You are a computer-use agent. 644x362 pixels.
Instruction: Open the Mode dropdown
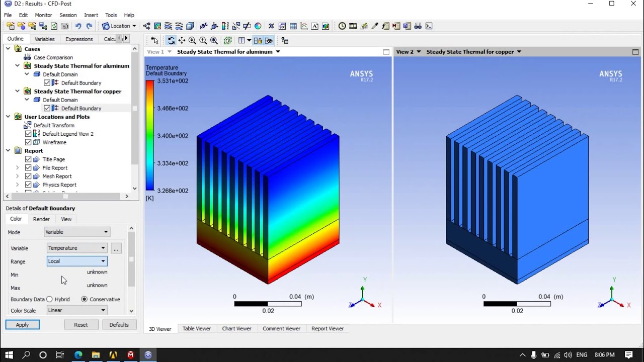point(77,232)
